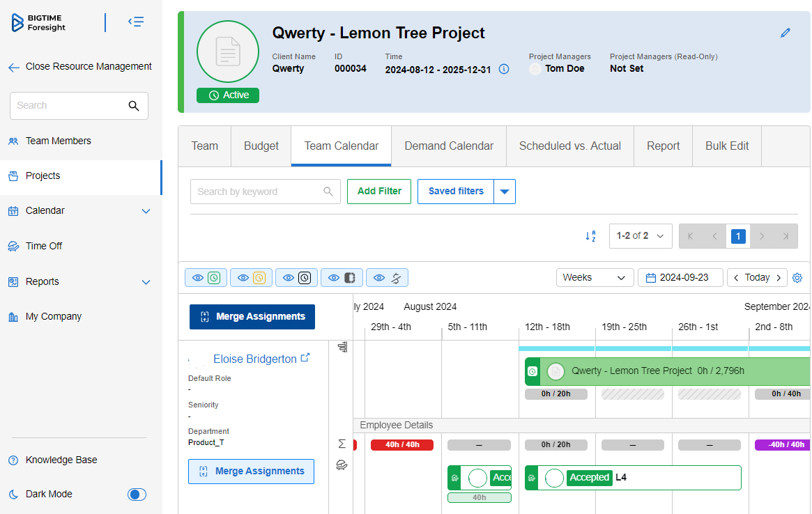
Task: Click the pencil icon to edit project
Action: tap(786, 33)
